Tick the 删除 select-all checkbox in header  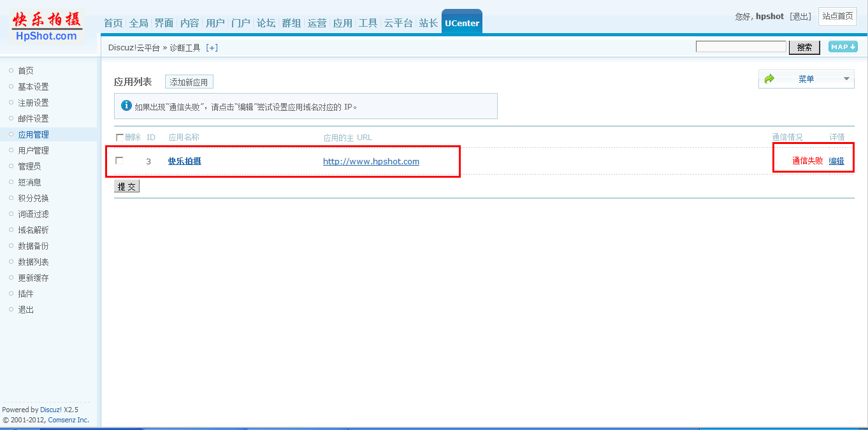[x=119, y=137]
